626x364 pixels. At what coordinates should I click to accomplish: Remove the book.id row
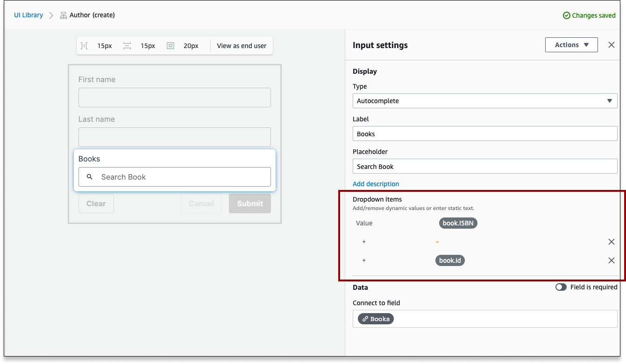(612, 260)
